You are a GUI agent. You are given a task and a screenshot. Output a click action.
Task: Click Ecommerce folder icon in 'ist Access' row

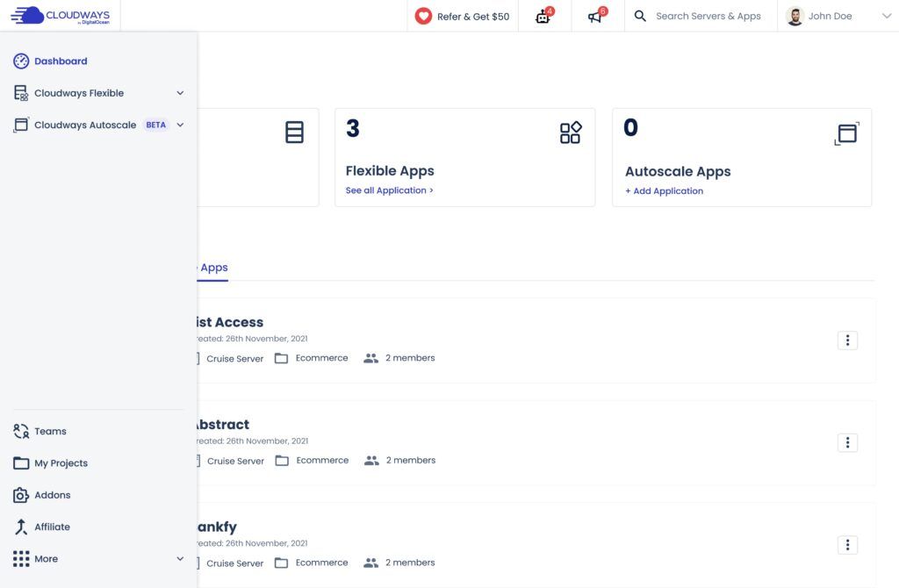click(x=281, y=358)
